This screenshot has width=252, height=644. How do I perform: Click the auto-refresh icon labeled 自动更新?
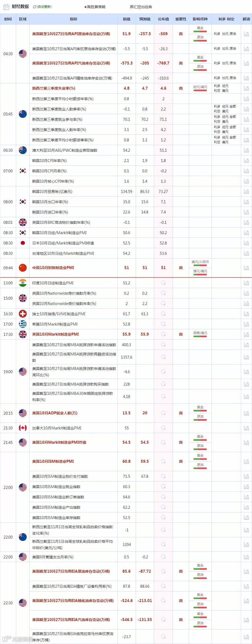pyautogui.click(x=34, y=7)
